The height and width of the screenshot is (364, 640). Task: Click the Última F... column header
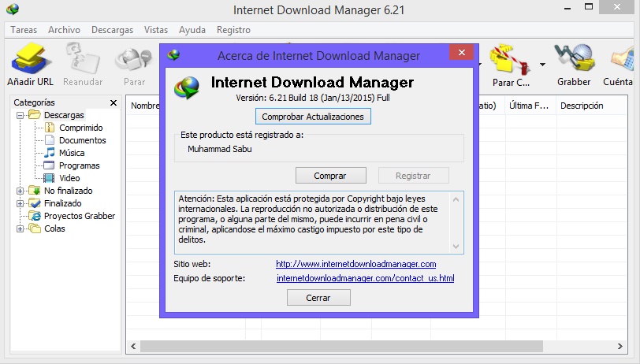(x=530, y=106)
